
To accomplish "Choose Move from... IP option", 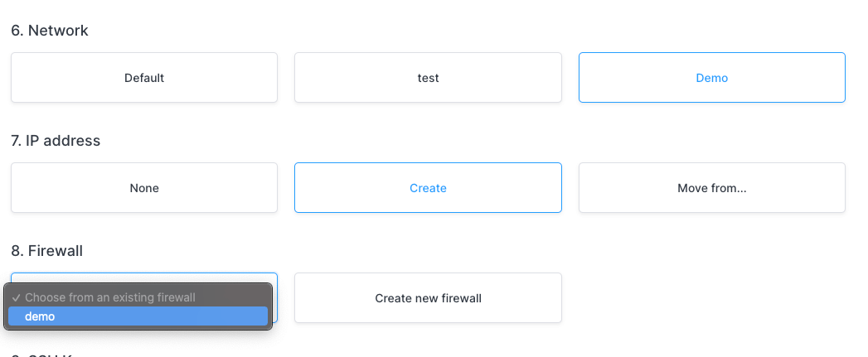I will coord(711,188).
